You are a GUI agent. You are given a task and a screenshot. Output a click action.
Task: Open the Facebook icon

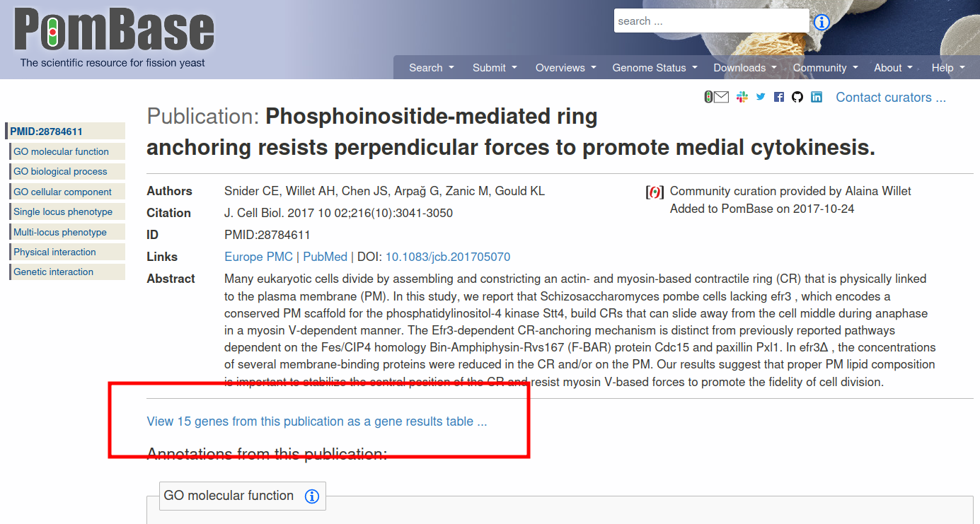(779, 97)
